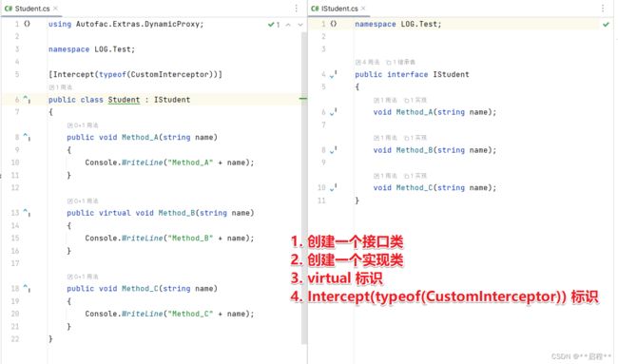Click implements gutter icon beside Method_C in Student.cs

click(x=27, y=288)
